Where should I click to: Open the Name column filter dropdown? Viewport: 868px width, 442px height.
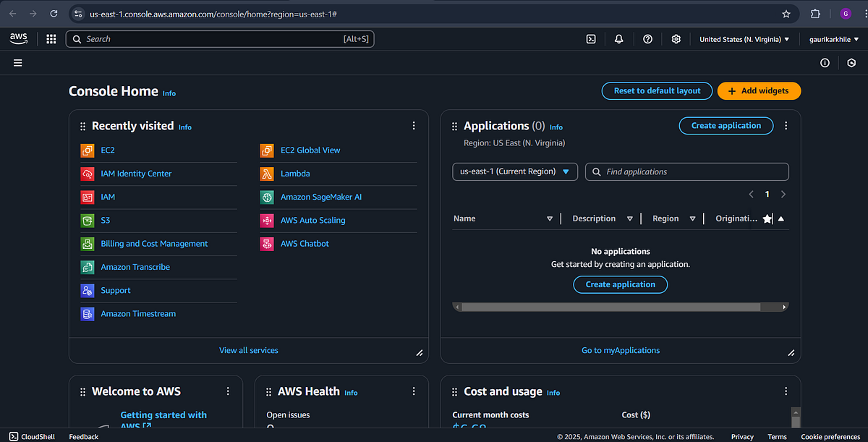tap(550, 218)
